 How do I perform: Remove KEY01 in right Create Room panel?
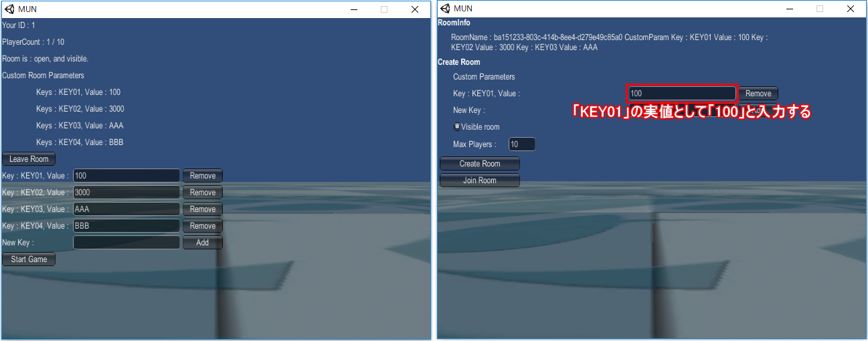tap(758, 94)
